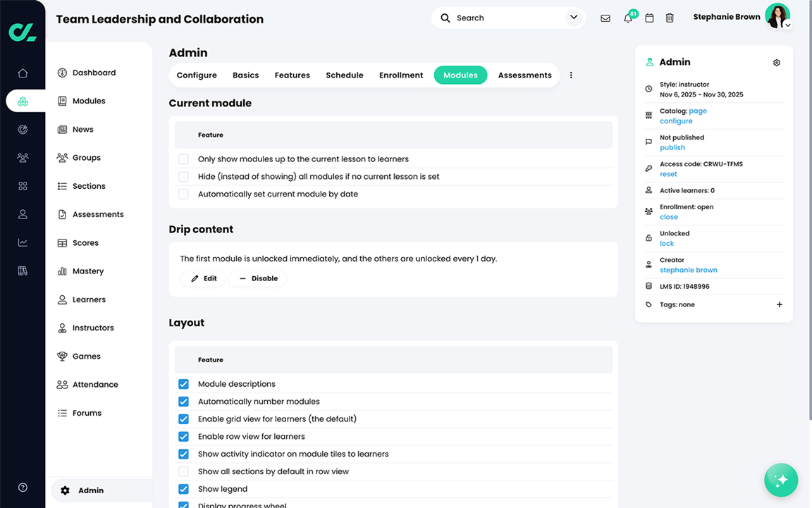Click the 'publish' link in Admin panel

[x=672, y=147]
